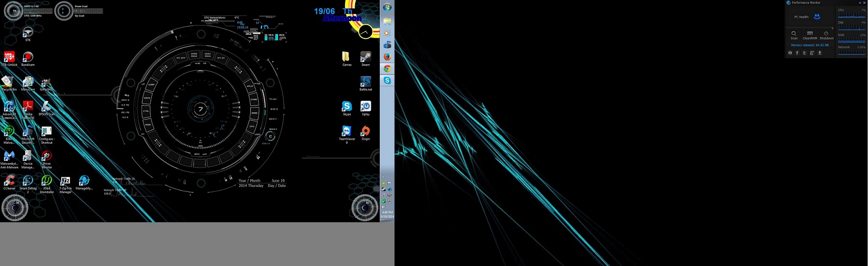Open the Facebook link in Performance Monitor
The width and height of the screenshot is (868, 266).
pyautogui.click(x=797, y=53)
